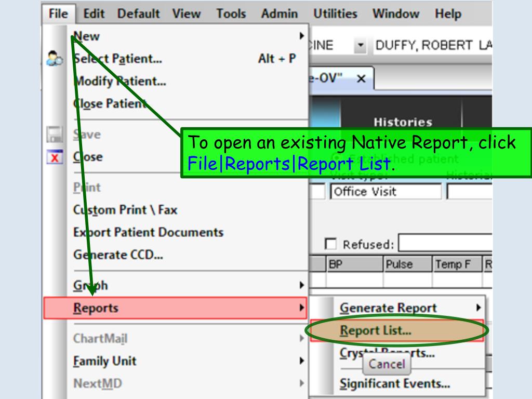Click the red X Close icon
This screenshot has width=532, height=399.
coord(55,157)
